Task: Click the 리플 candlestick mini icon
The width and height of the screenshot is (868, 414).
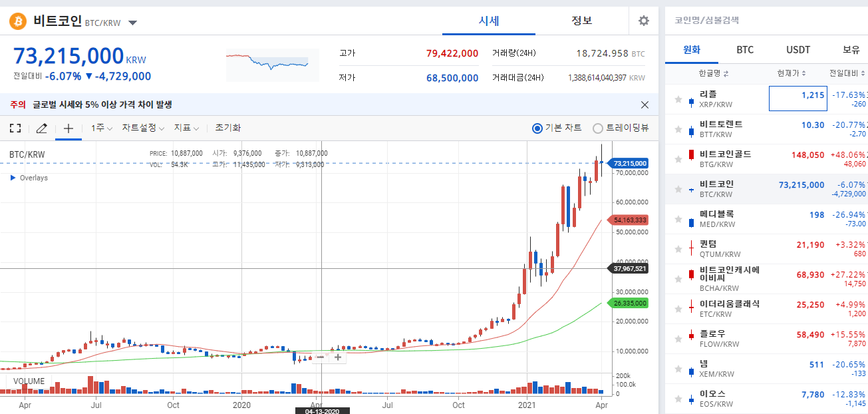Action: pyautogui.click(x=692, y=102)
